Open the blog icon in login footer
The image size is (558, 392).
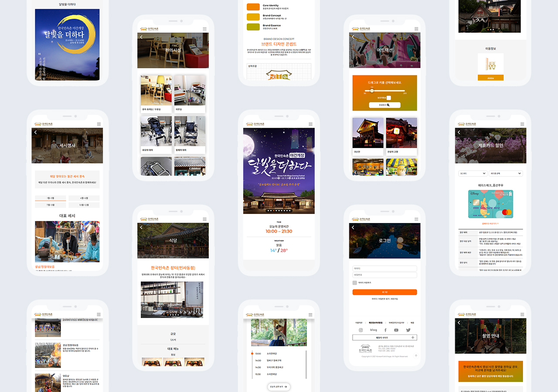coord(373,330)
